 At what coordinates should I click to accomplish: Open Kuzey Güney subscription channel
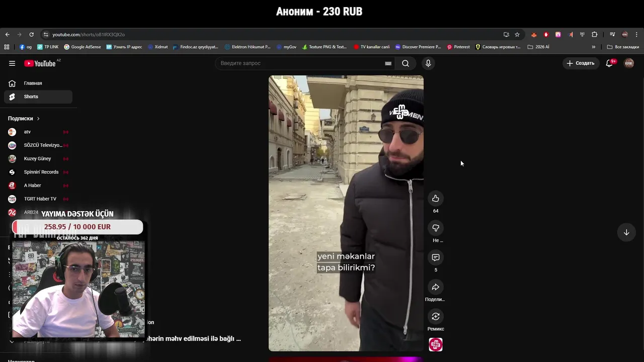(38, 159)
